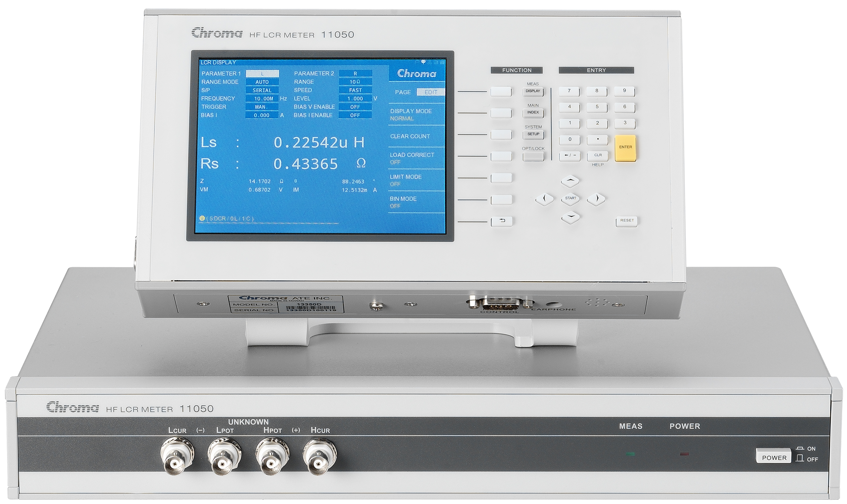The image size is (847, 504).
Task: Click the Z value 14.1702
Action: 259,182
